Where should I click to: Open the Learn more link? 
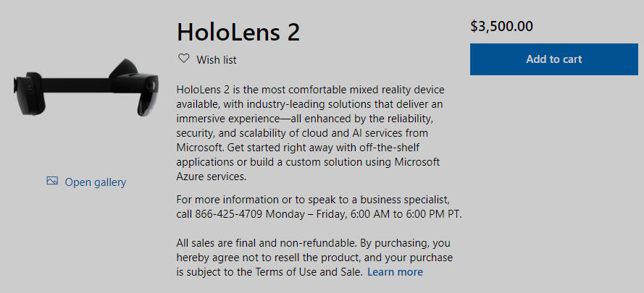pos(395,272)
